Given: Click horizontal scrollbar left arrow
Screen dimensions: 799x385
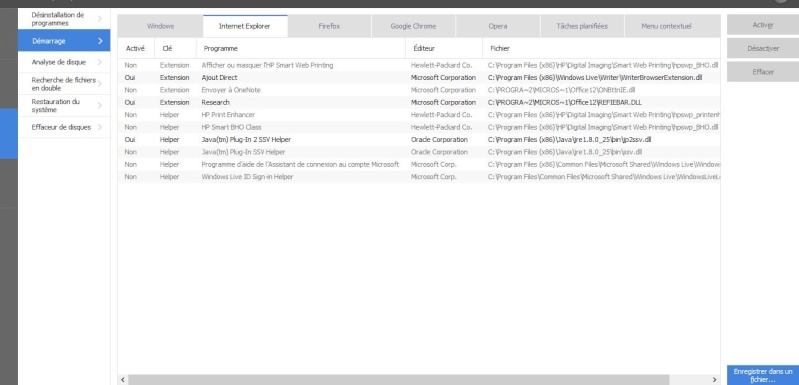Looking at the screenshot, I should (x=123, y=380).
